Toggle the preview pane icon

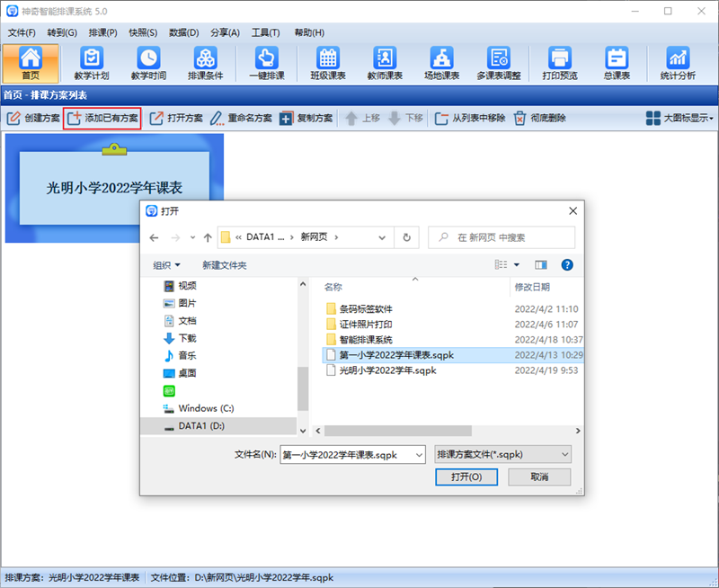pos(541,264)
